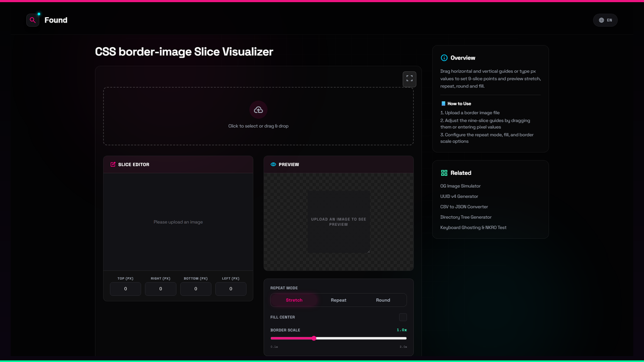Enable the Fill Center checkbox
This screenshot has height=362, width=644.
(x=403, y=317)
